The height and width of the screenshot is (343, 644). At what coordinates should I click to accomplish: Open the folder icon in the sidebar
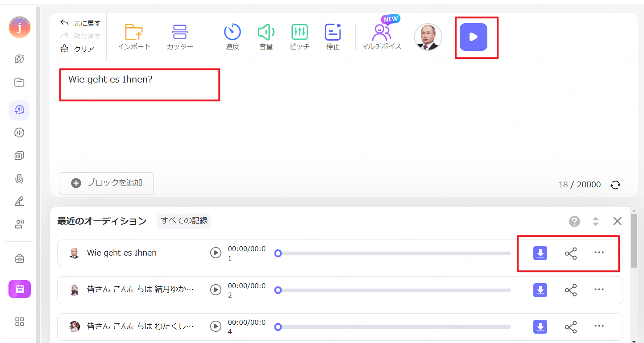pos(19,82)
